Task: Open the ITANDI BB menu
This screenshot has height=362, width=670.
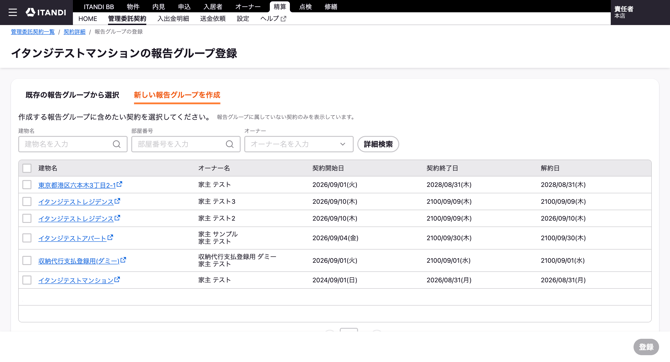Action: coord(99,7)
